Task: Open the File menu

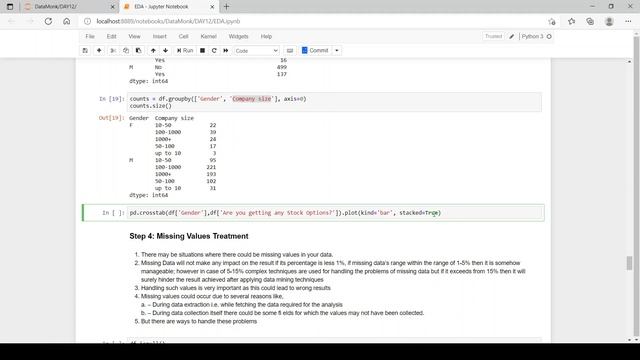Action: tap(90, 36)
